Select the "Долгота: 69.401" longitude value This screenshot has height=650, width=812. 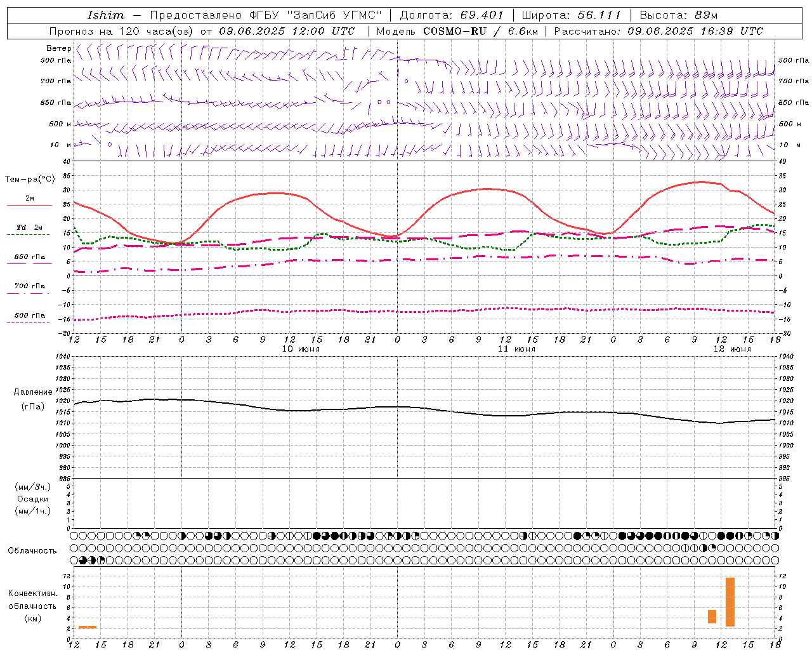tap(452, 15)
